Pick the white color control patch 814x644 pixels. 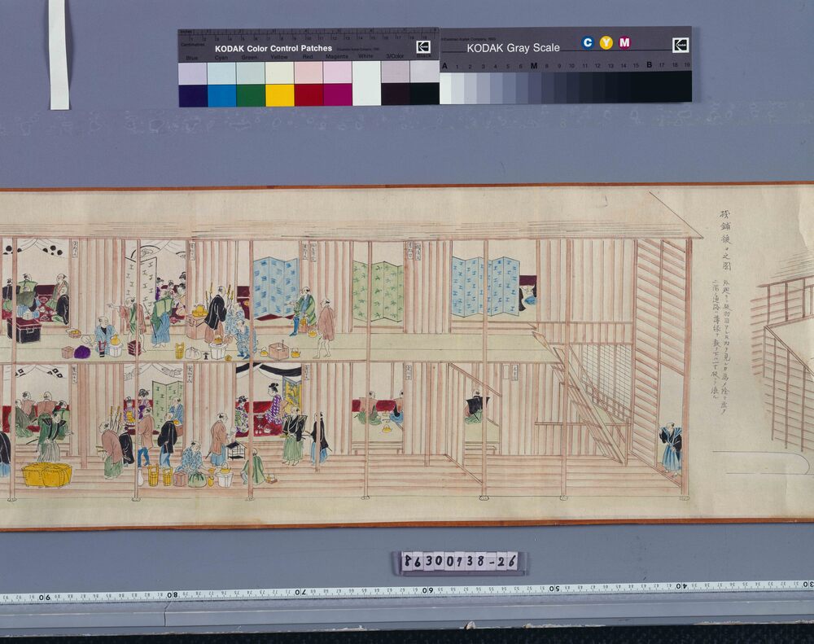coord(366,84)
